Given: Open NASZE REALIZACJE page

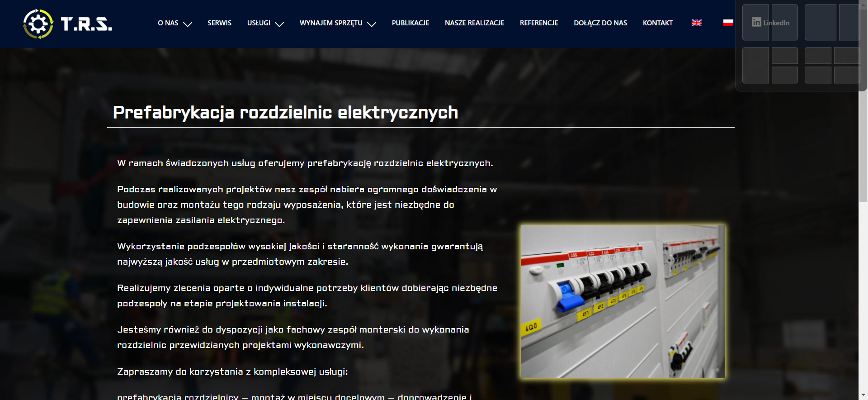Looking at the screenshot, I should point(474,23).
